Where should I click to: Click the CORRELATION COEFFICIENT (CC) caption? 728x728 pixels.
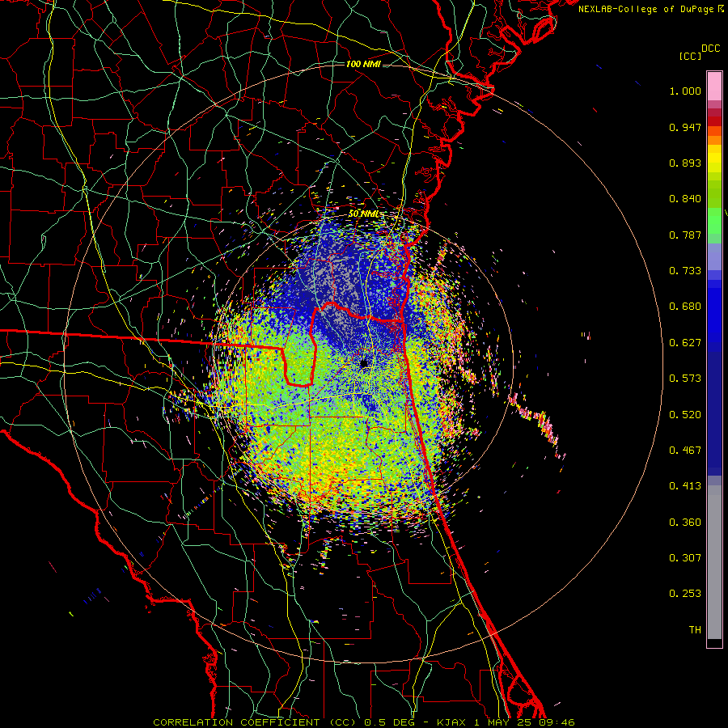coord(255,722)
